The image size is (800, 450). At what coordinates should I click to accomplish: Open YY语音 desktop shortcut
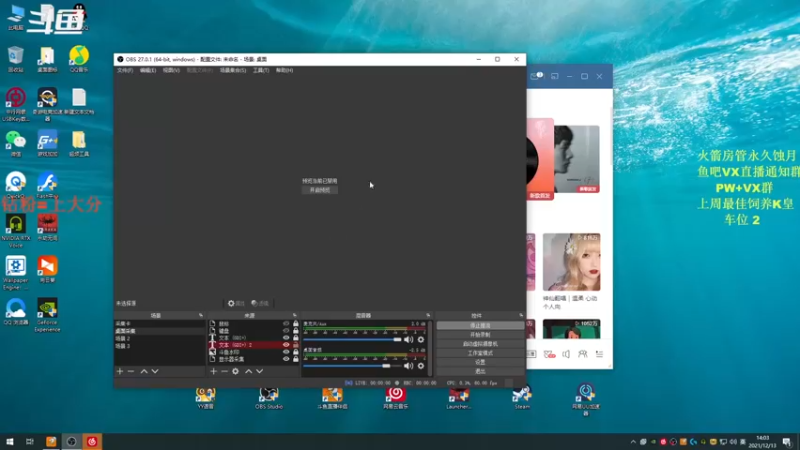click(205, 398)
